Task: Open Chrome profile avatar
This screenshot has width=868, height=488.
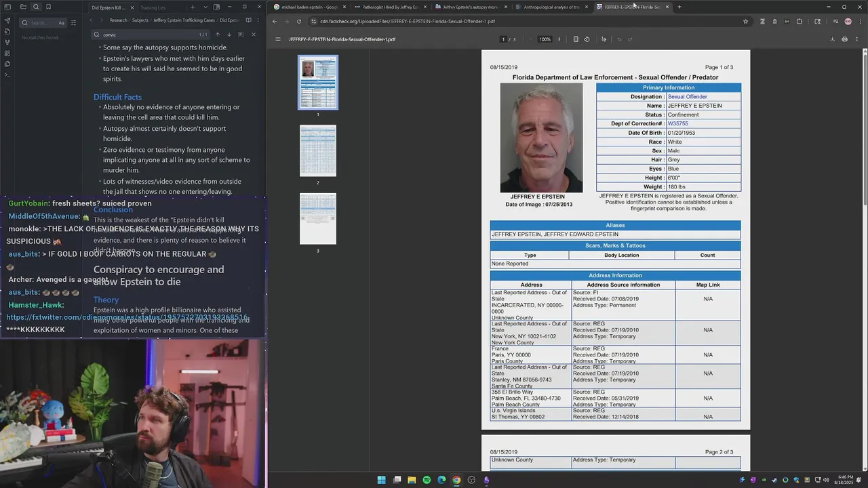Action: (x=848, y=21)
